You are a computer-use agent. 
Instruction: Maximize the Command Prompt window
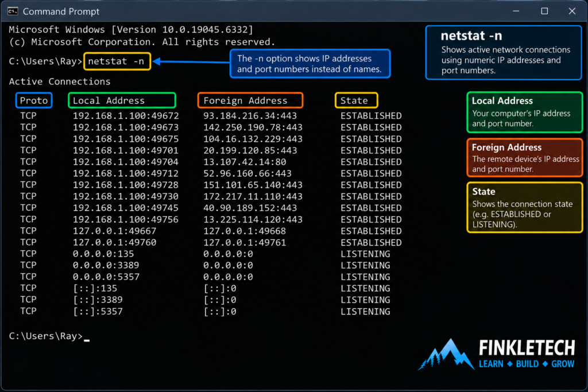point(544,11)
